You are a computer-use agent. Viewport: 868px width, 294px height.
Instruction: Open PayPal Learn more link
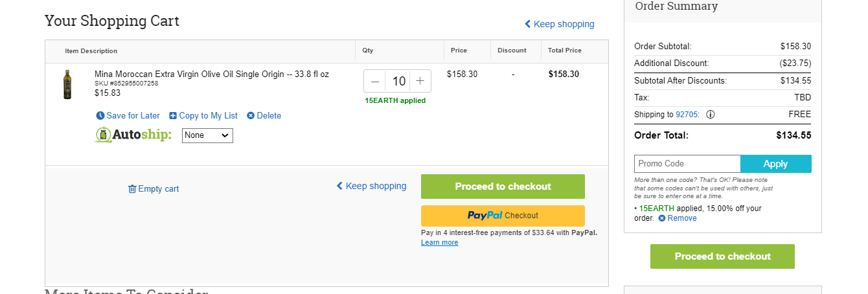[x=439, y=242]
